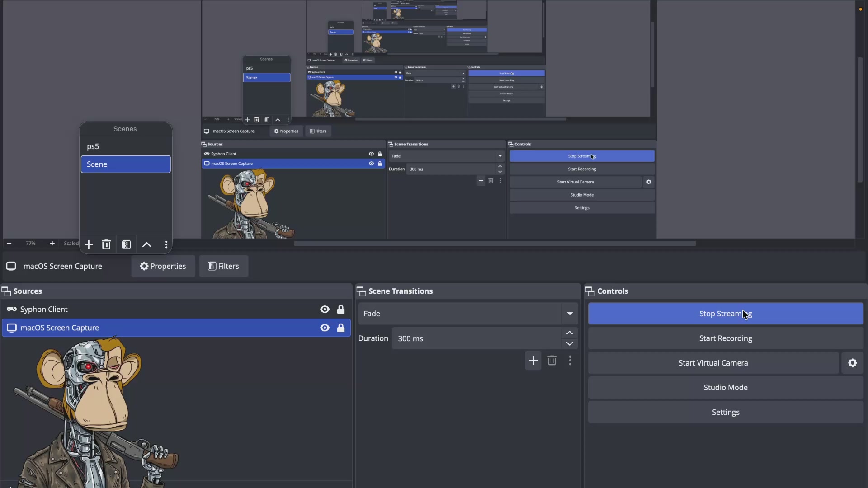Screen dimensions: 868x488
Task: Toggle macOS Screen Capture lock in bottom Sources dock
Action: 341,328
